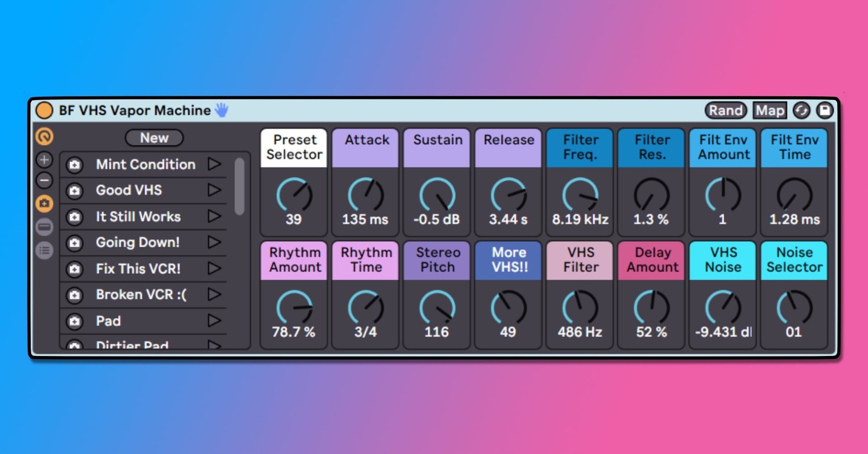Toggle Map mode button
The height and width of the screenshot is (454, 868).
(x=770, y=110)
